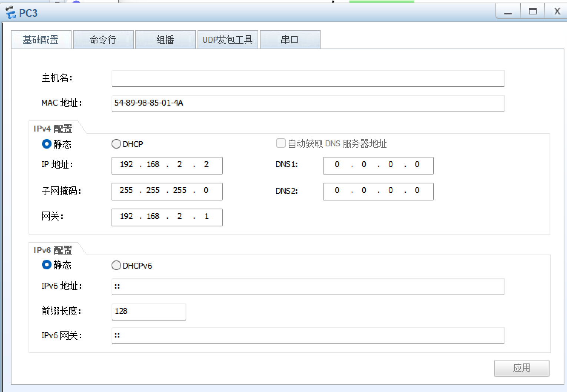Click the 前缀长度 field showing 128

point(149,312)
